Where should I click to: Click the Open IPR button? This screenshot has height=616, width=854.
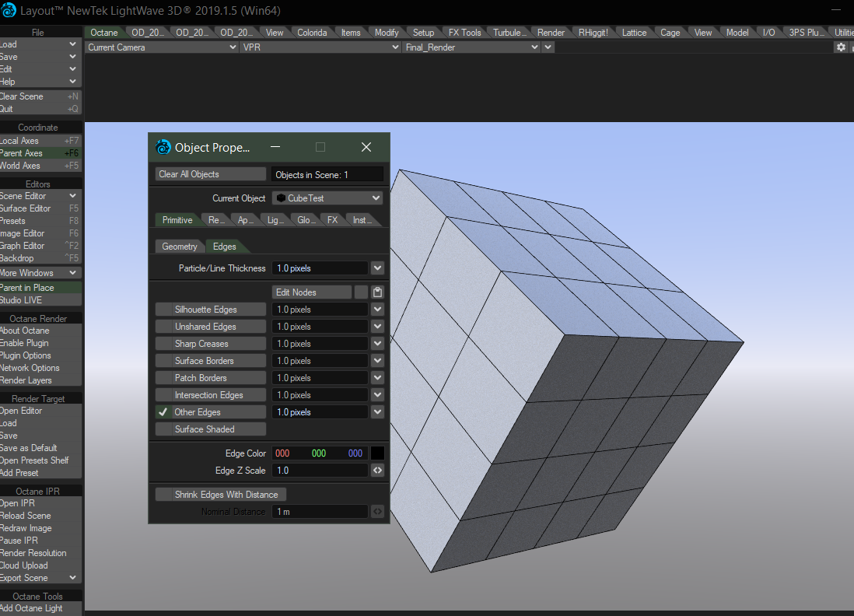pyautogui.click(x=40, y=503)
